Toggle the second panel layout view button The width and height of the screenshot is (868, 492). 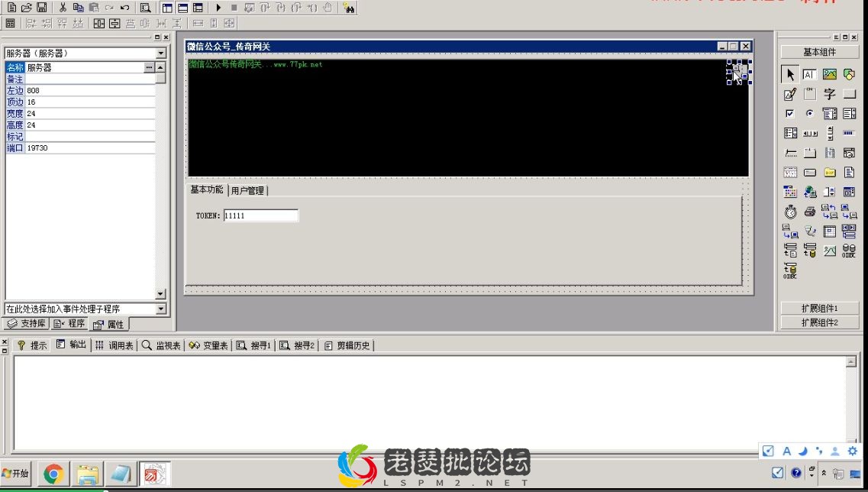[x=182, y=8]
